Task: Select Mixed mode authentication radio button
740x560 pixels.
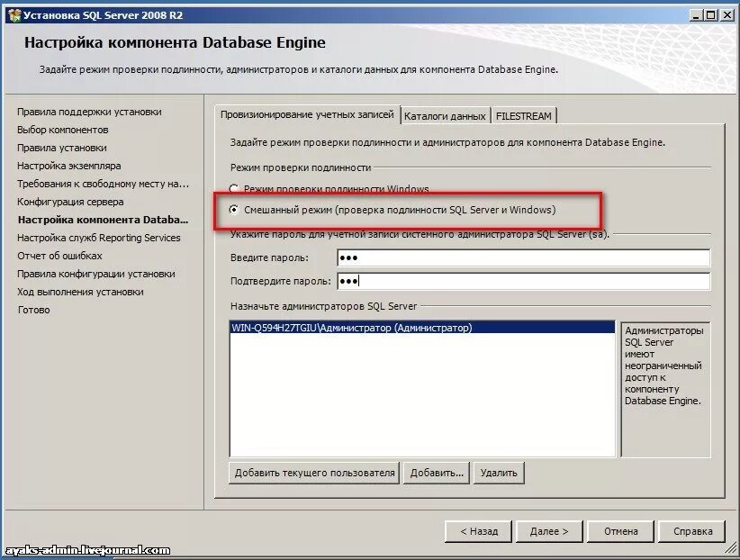Action: (x=234, y=210)
